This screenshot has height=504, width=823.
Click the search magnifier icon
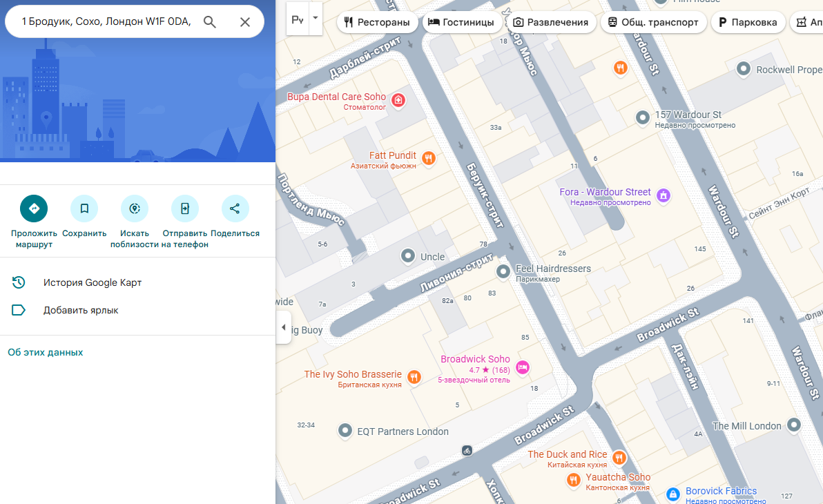[210, 22]
